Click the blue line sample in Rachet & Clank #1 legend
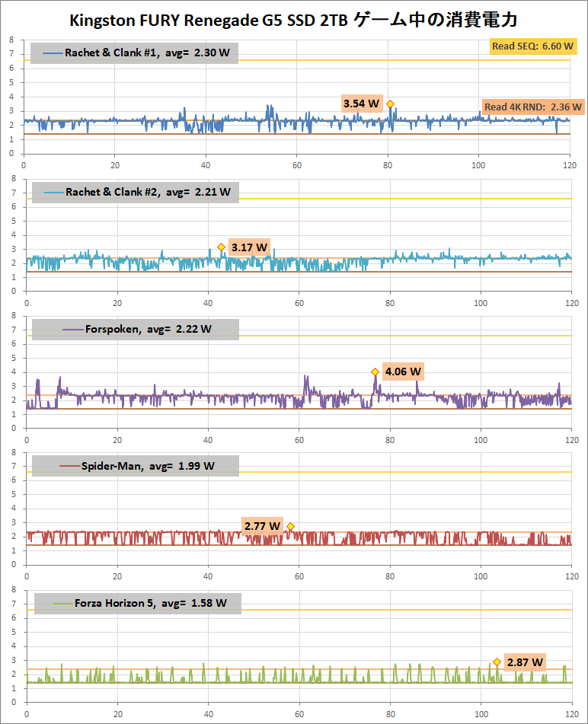Image resolution: width=588 pixels, height=724 pixels. (52, 53)
